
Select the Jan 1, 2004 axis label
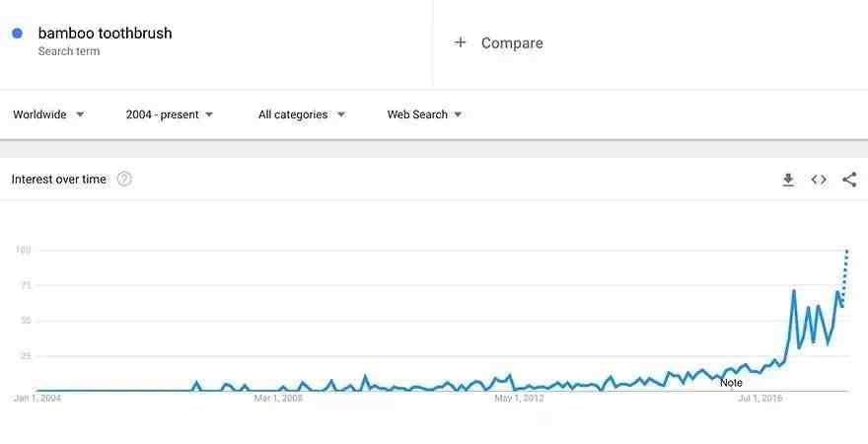tap(37, 398)
